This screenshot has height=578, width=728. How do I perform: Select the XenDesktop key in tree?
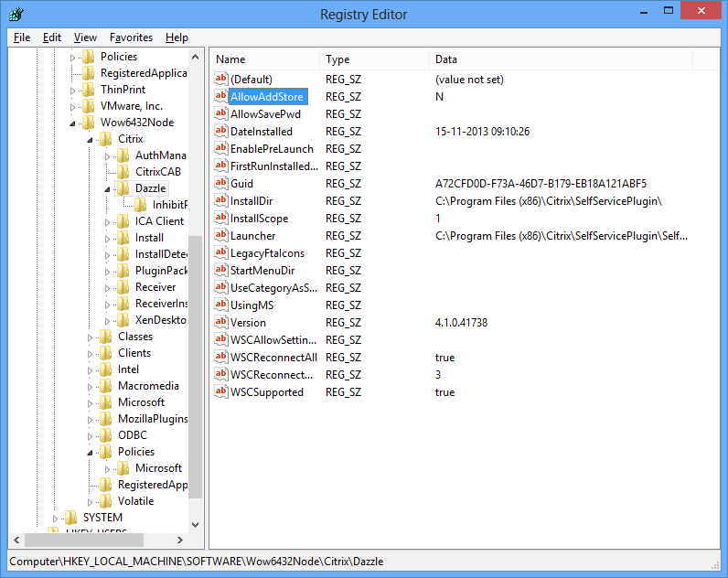[161, 320]
